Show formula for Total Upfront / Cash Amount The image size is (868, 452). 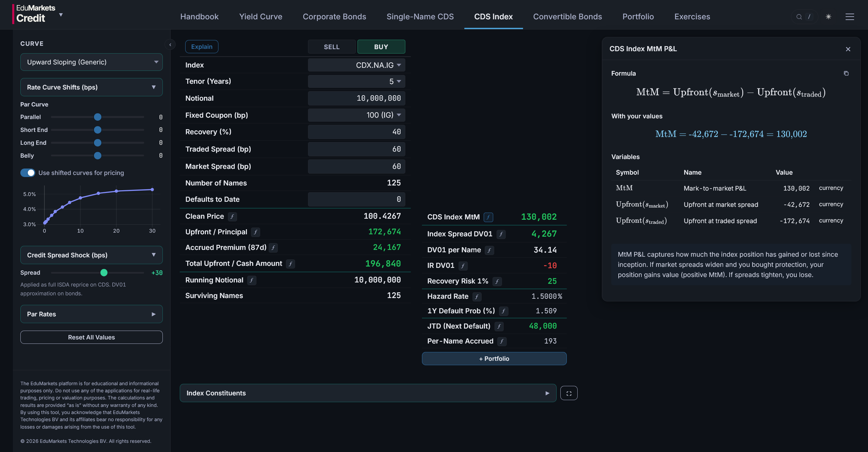(x=291, y=264)
